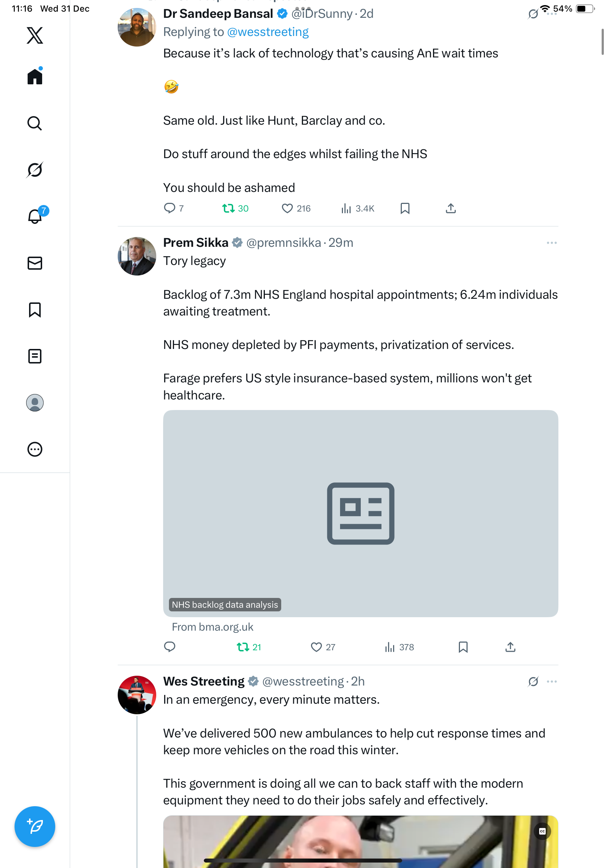Open NHS backlog data analysis link card
606x868 pixels.
[360, 513]
